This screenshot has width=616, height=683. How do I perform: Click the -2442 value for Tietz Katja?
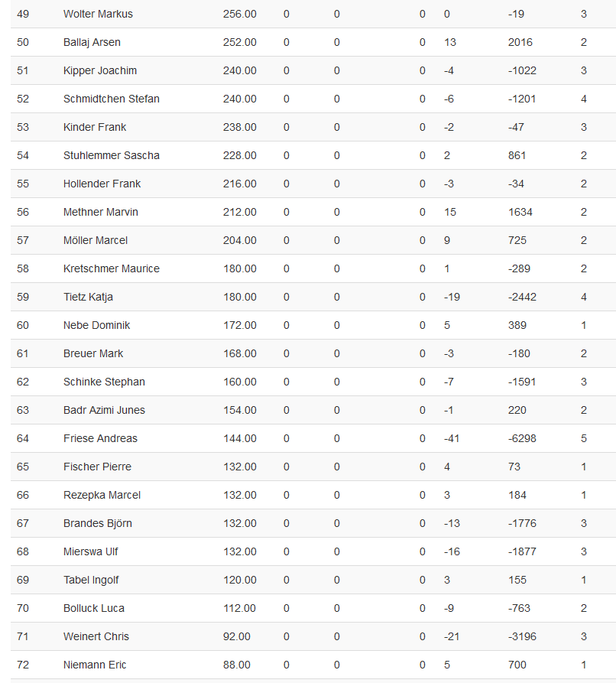[522, 297]
